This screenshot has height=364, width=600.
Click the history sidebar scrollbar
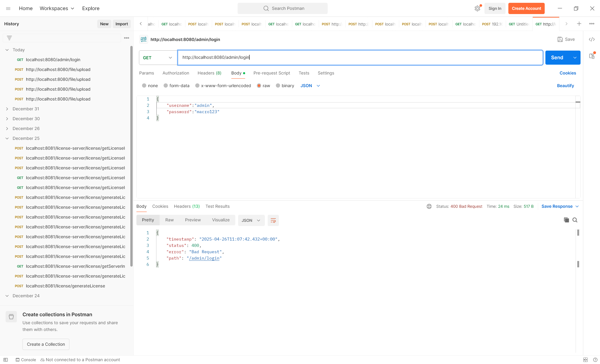tap(131, 156)
